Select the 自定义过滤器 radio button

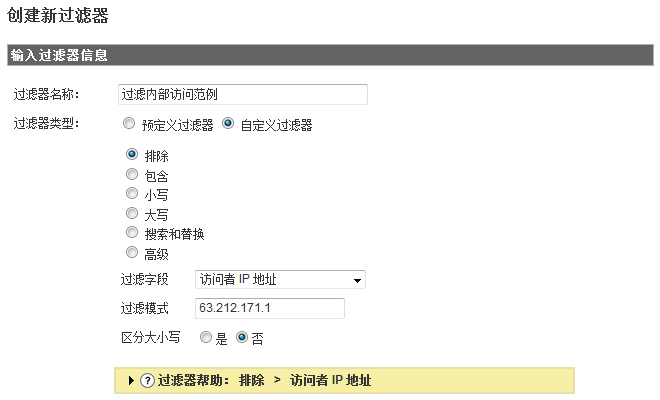(x=228, y=125)
